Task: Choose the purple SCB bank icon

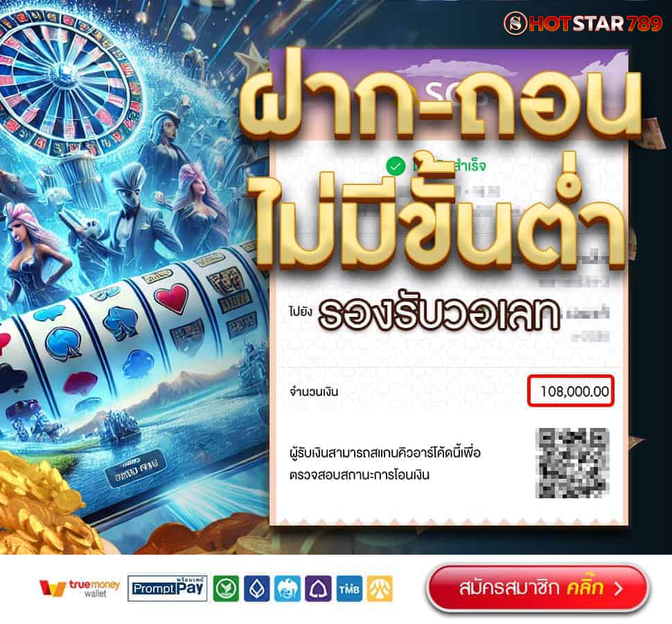Action: 318,589
